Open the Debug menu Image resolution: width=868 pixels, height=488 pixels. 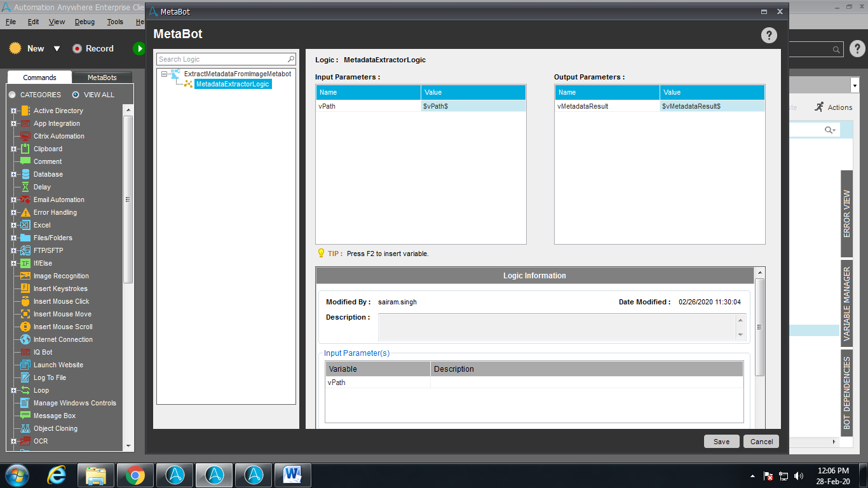85,22
